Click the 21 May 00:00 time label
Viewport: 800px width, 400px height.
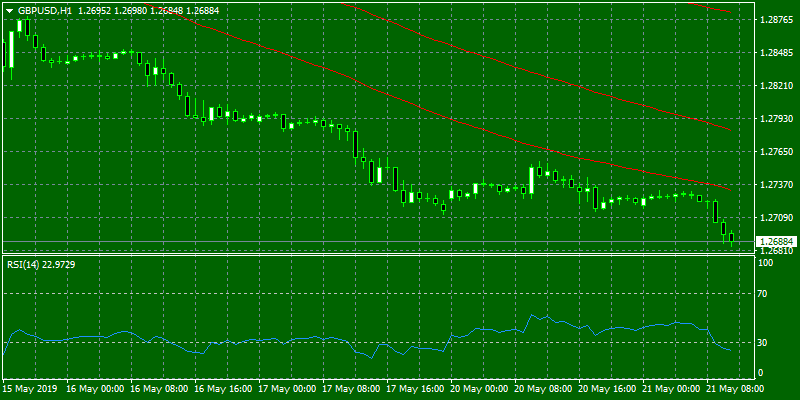(671, 388)
